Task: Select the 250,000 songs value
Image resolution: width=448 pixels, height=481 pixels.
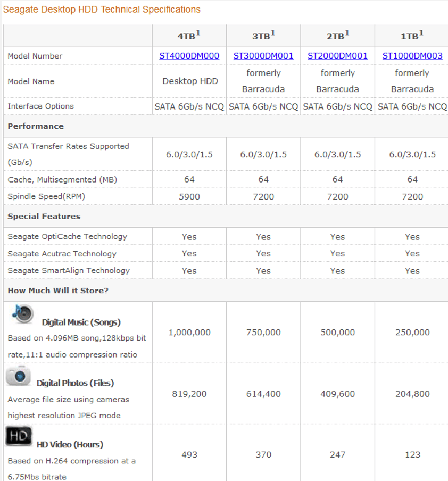Action: coord(412,333)
